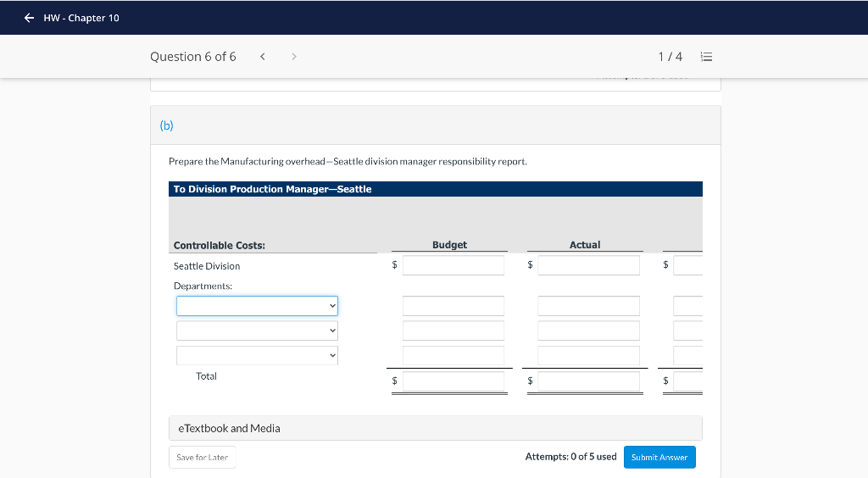This screenshot has width=868, height=478.
Task: Go to next question chevron
Action: tap(294, 57)
